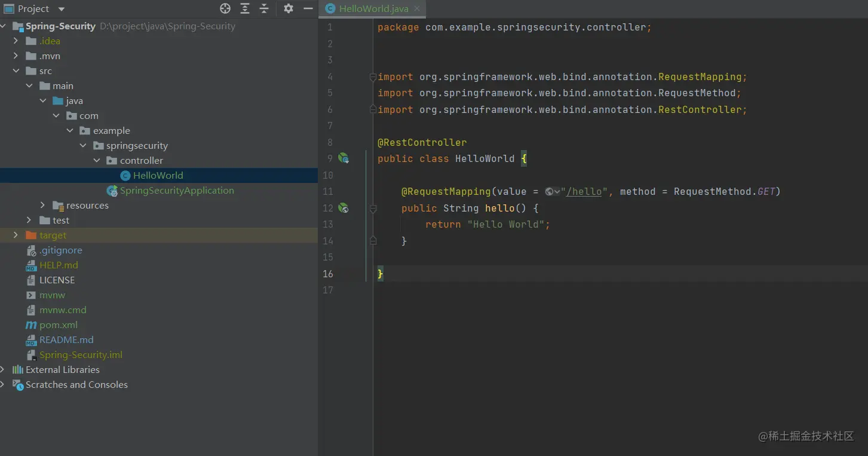Expand the .idea folder arrow

click(16, 41)
